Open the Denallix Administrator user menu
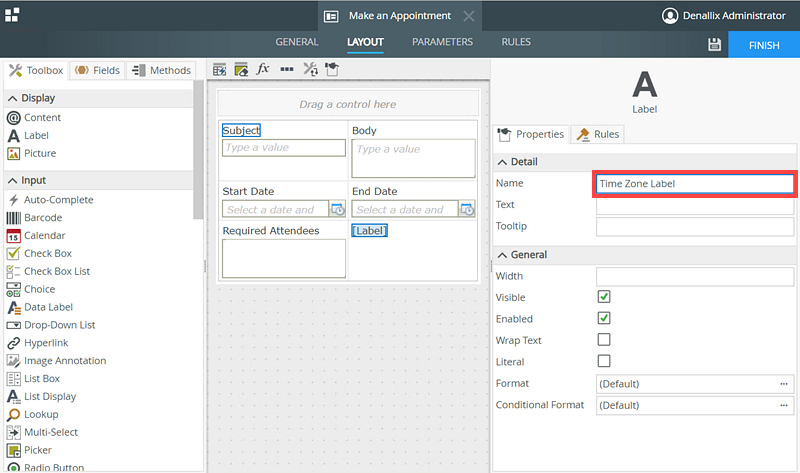This screenshot has width=800, height=473. (x=724, y=15)
